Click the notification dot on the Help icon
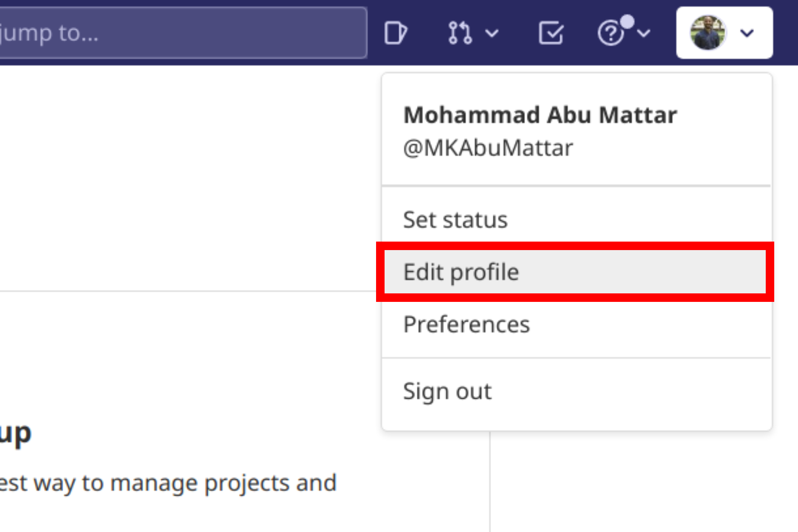Screen dimensions: 798x532 coord(628,20)
